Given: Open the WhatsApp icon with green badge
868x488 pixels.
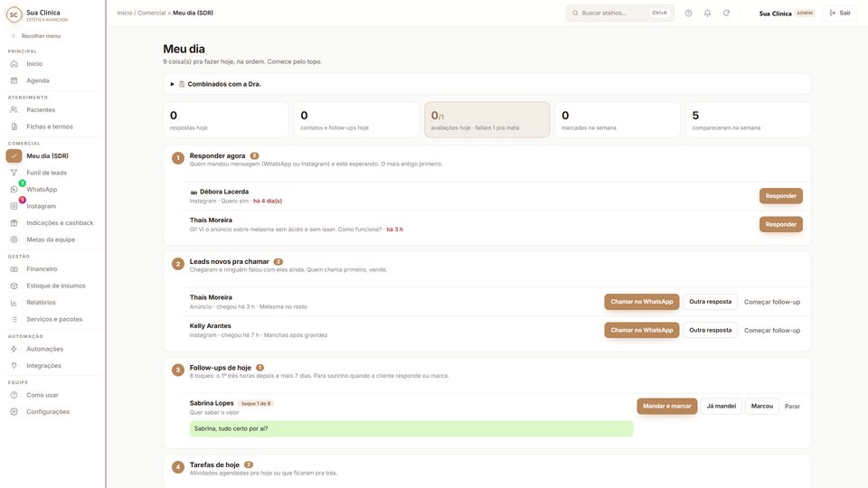Looking at the screenshot, I should [x=14, y=189].
